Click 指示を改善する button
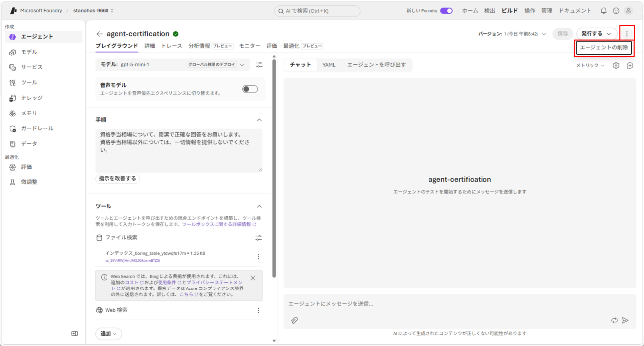The height and width of the screenshot is (346, 644). (x=117, y=178)
